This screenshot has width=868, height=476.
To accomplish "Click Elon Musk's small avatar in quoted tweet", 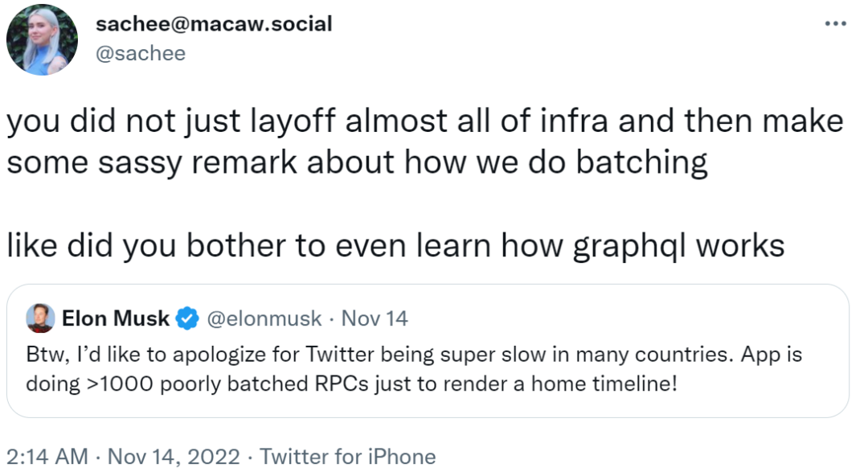I will pyautogui.click(x=40, y=318).
